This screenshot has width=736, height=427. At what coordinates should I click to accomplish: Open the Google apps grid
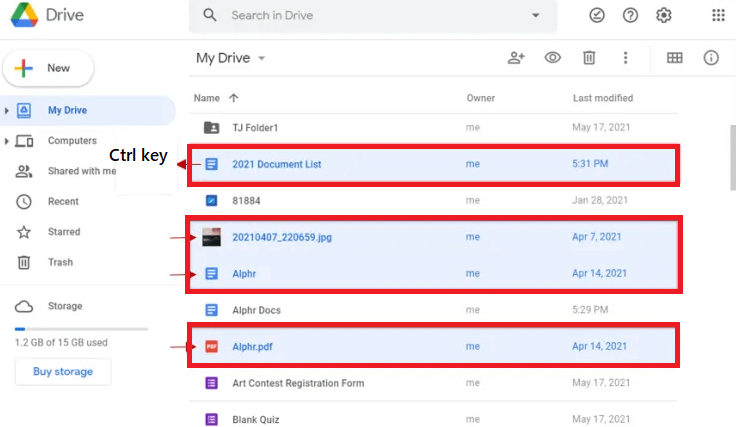[718, 16]
